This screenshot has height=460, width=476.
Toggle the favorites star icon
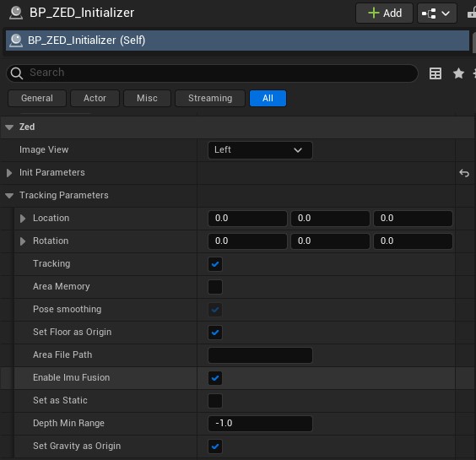coord(458,73)
